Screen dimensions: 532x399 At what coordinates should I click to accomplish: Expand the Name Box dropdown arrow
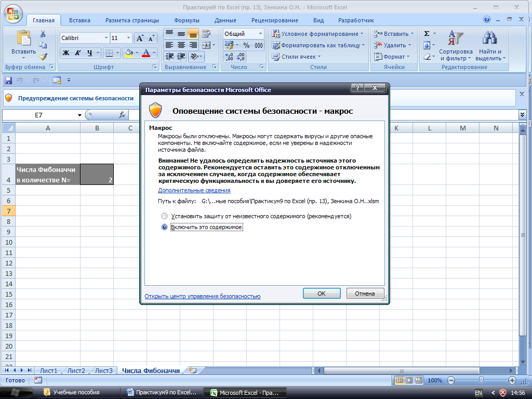click(79, 115)
